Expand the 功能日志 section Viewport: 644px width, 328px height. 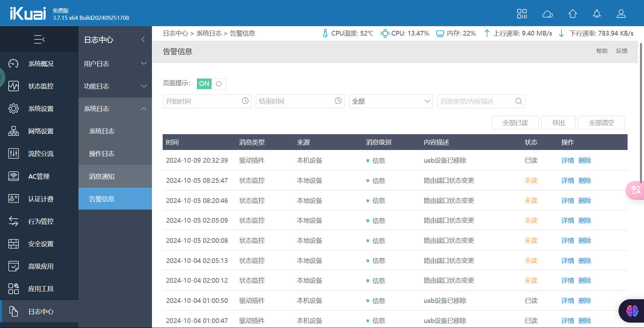(115, 86)
